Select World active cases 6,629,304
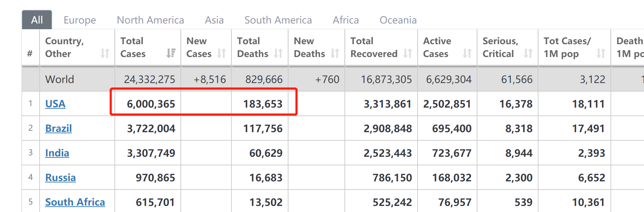 pyautogui.click(x=449, y=79)
